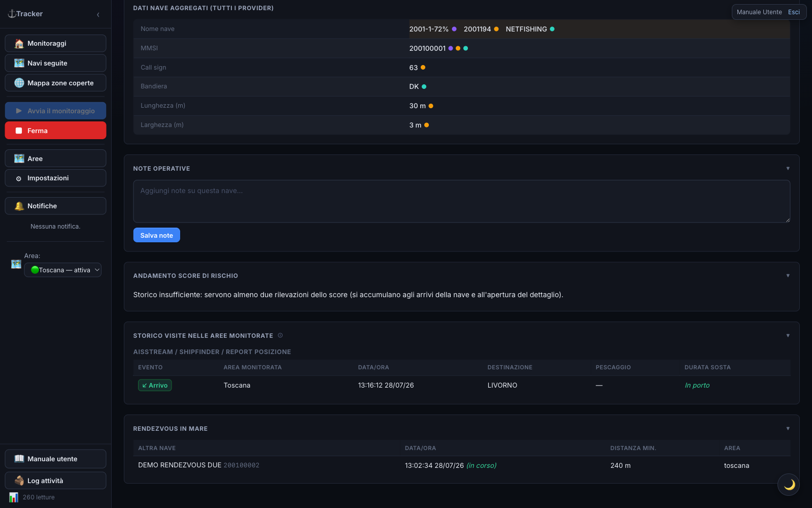Click the Evento column header

[x=150, y=367]
